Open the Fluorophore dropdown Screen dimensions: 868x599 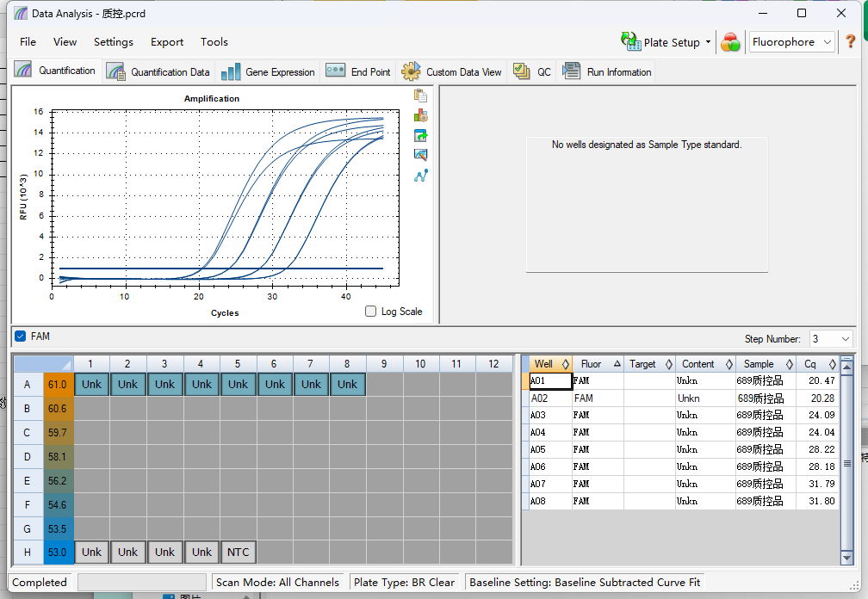[x=792, y=42]
